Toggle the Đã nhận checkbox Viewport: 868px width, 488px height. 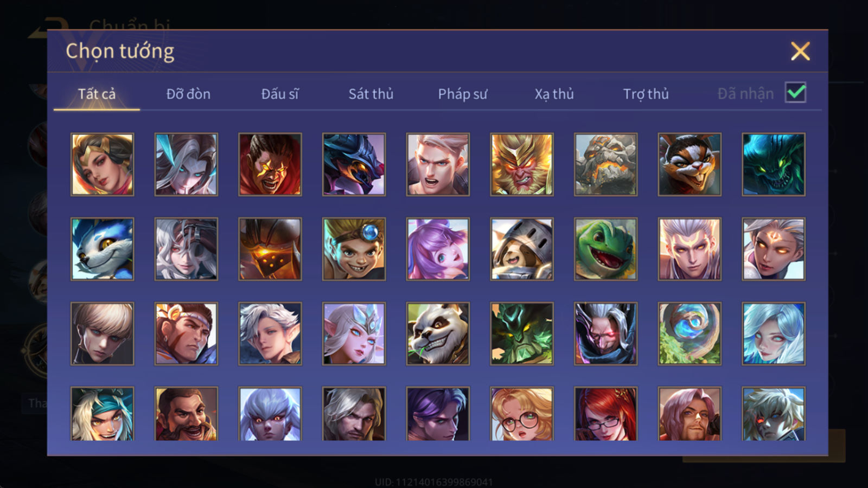(795, 93)
